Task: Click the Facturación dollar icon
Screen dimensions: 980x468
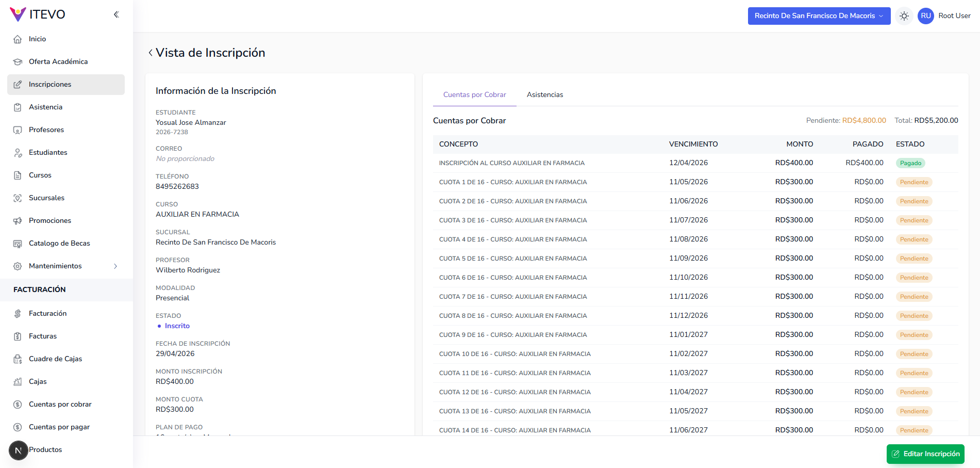Action: [18, 314]
